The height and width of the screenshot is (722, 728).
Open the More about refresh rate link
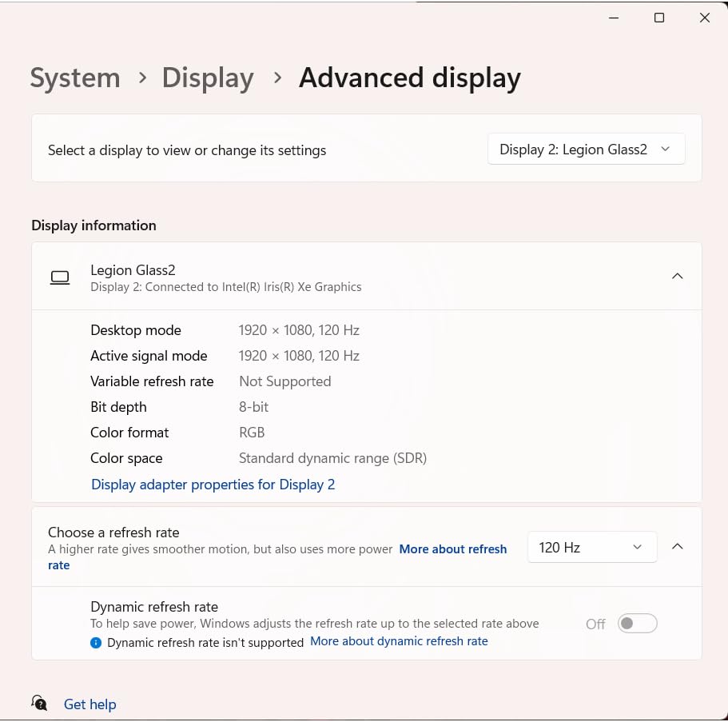click(x=452, y=549)
